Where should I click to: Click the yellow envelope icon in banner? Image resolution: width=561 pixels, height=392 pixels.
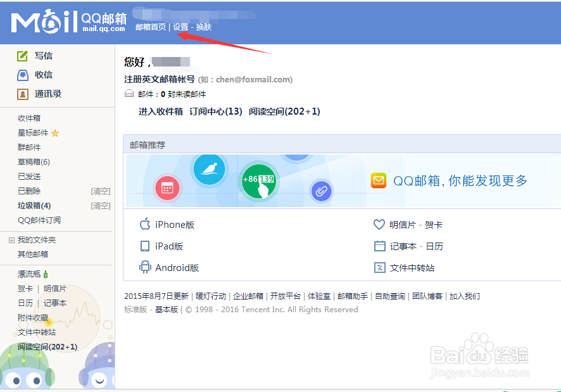click(379, 180)
